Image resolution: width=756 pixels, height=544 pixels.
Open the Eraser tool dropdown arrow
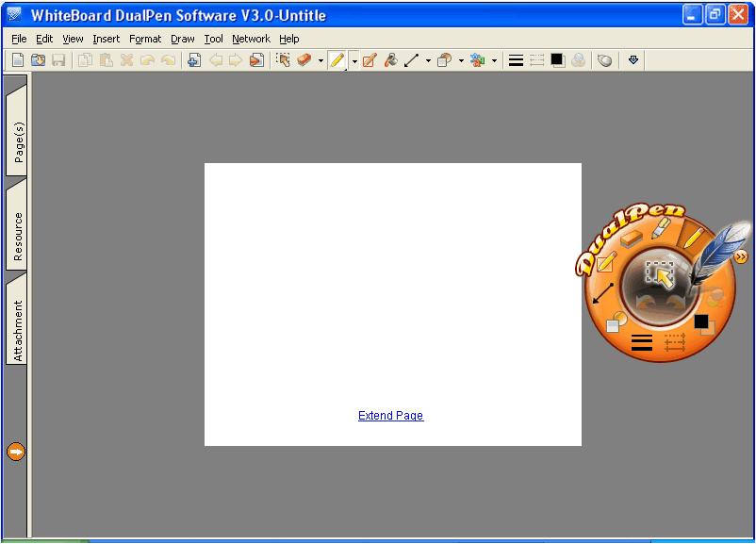coord(320,60)
